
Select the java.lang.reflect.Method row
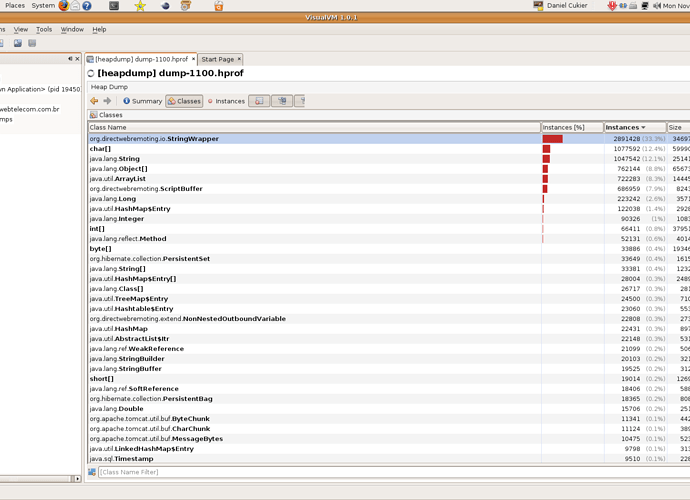click(x=389, y=239)
